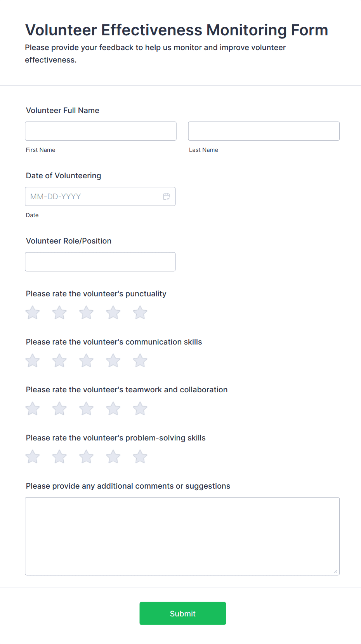Click into the Last Name field

[264, 131]
